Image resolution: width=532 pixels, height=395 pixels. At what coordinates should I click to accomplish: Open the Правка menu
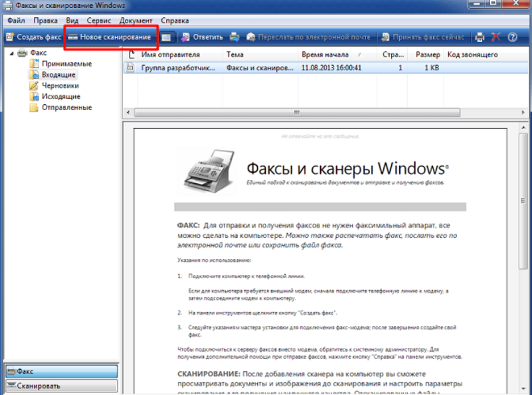click(45, 21)
